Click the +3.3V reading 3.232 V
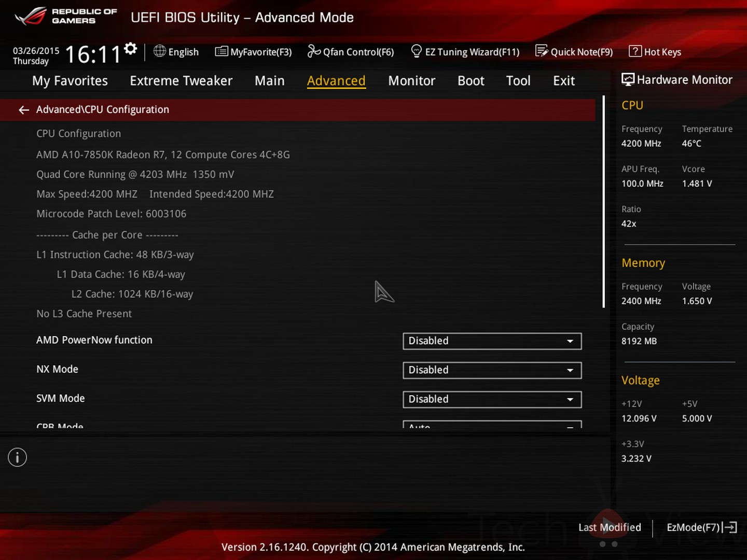This screenshot has height=560, width=747. [637, 458]
